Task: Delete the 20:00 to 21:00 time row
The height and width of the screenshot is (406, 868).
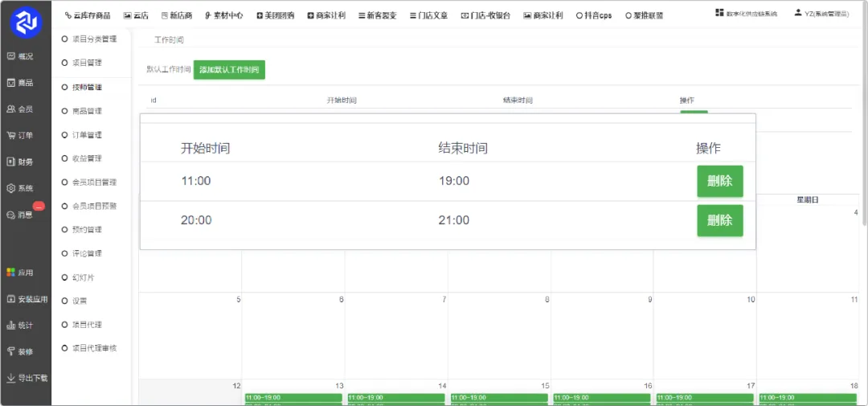Action: click(719, 220)
